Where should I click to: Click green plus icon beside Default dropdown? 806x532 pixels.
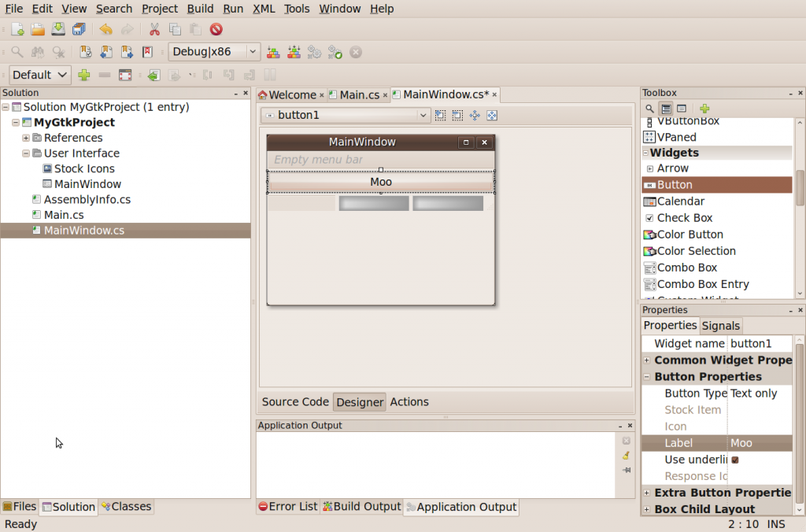pos(83,75)
